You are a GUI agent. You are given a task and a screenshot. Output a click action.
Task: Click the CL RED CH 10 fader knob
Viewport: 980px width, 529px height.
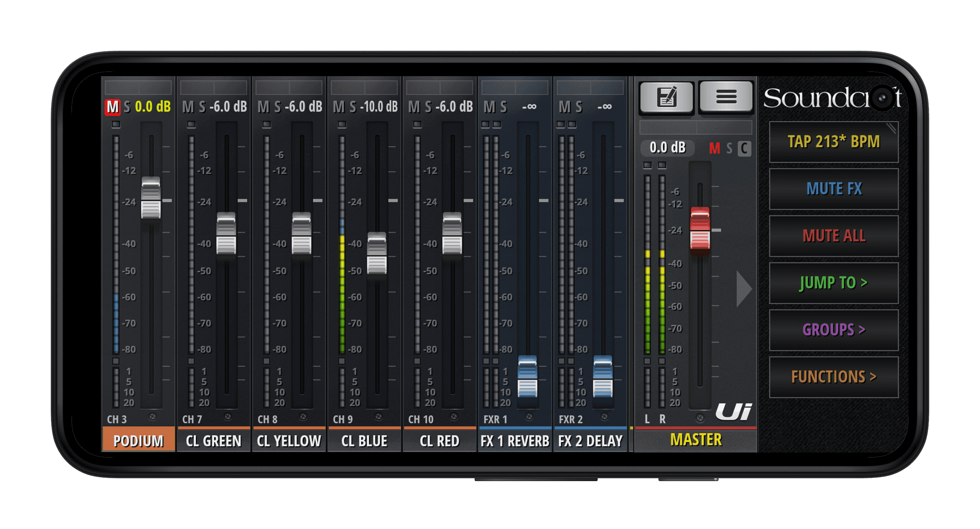pyautogui.click(x=452, y=233)
